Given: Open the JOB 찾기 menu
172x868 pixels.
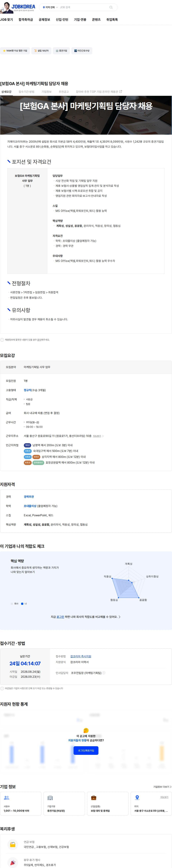Looking at the screenshot, I should [6, 20].
